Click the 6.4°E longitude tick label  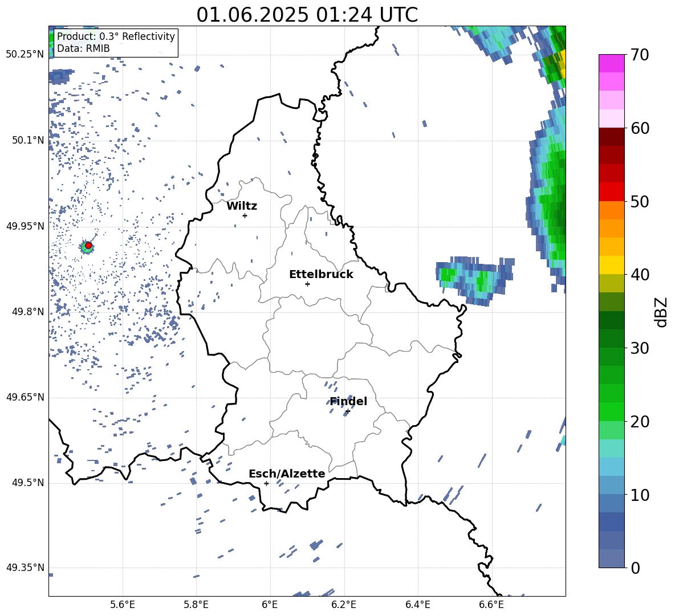417,605
